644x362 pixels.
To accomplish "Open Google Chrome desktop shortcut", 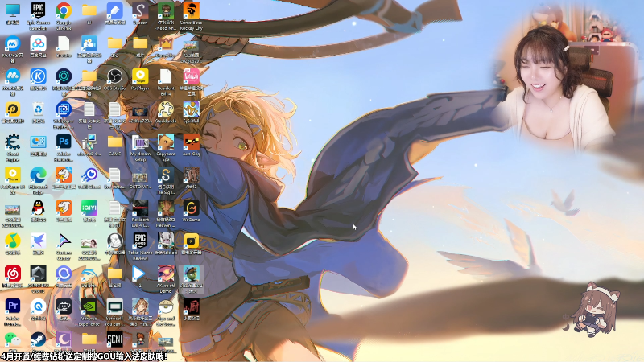I will [64, 11].
